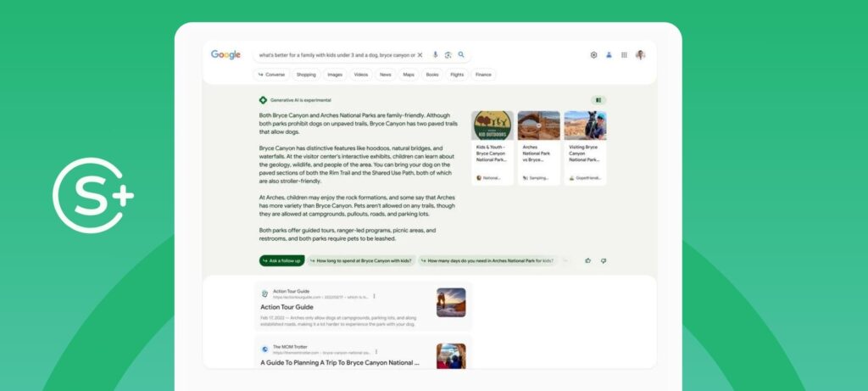Image resolution: width=868 pixels, height=391 pixels.
Task: Clear the search query with the X icon
Action: [420, 55]
